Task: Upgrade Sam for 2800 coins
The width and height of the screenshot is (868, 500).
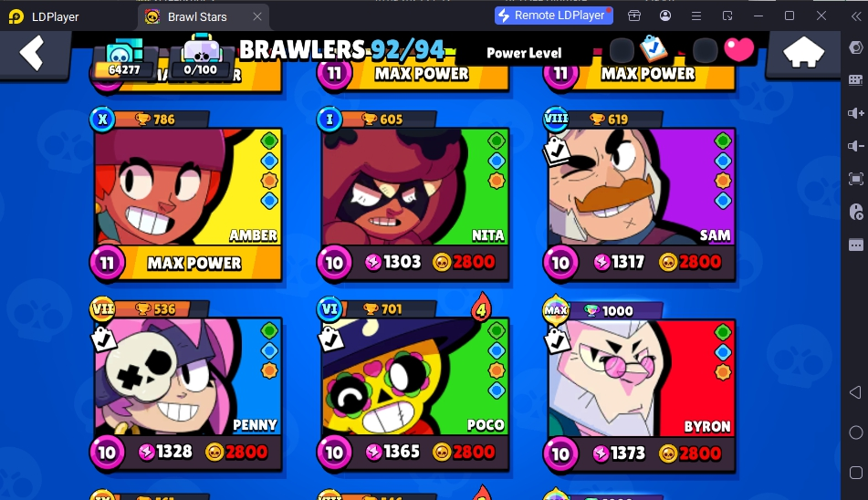Action: click(x=690, y=262)
